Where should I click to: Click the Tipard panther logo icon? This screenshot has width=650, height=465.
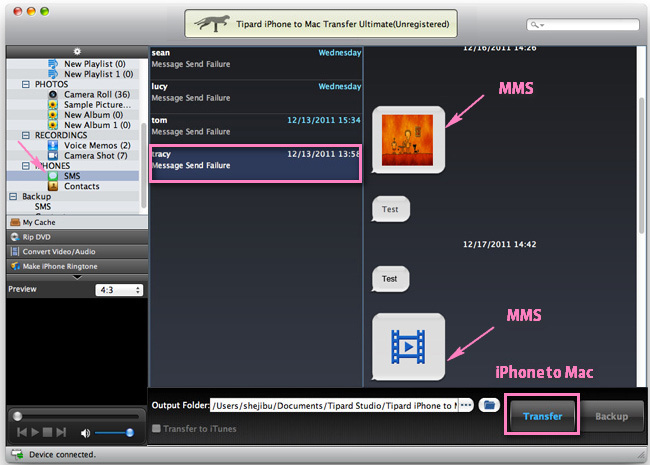click(212, 24)
